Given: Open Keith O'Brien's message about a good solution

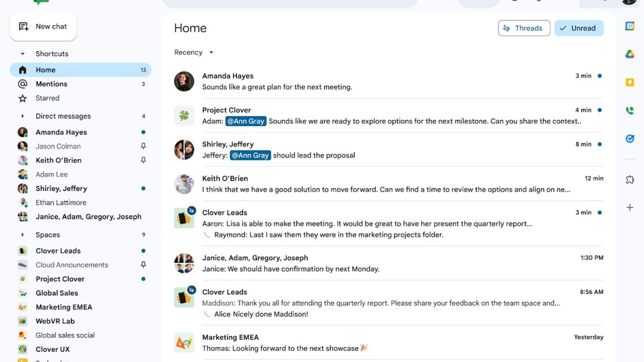Looking at the screenshot, I should click(x=386, y=190).
